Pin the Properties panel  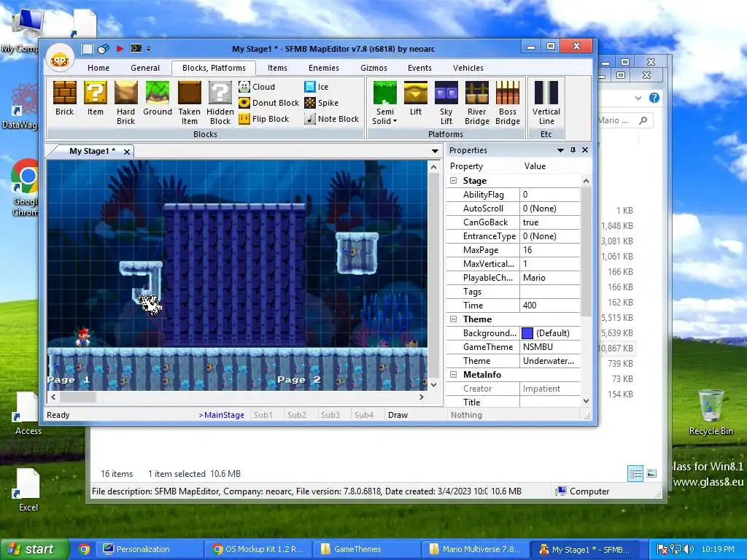tap(573, 150)
